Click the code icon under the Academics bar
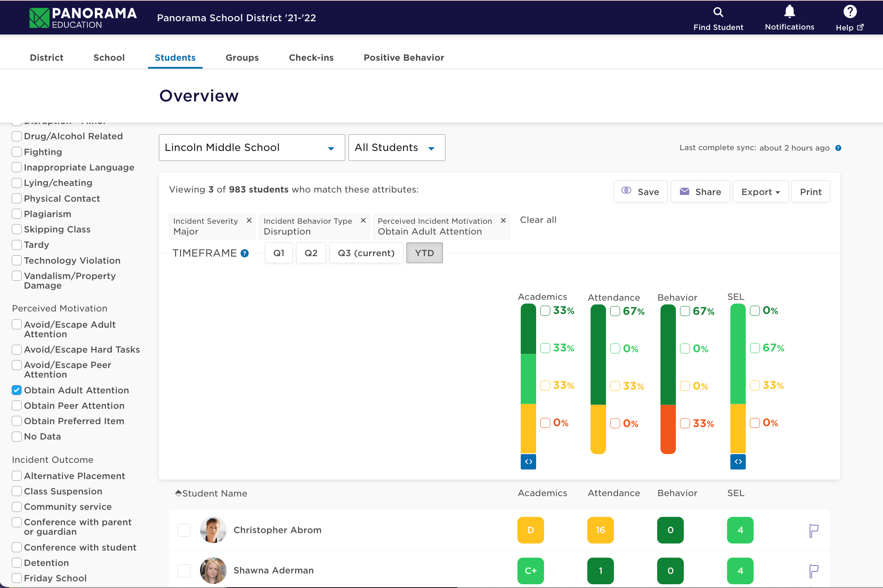The width and height of the screenshot is (883, 588). pyautogui.click(x=528, y=462)
